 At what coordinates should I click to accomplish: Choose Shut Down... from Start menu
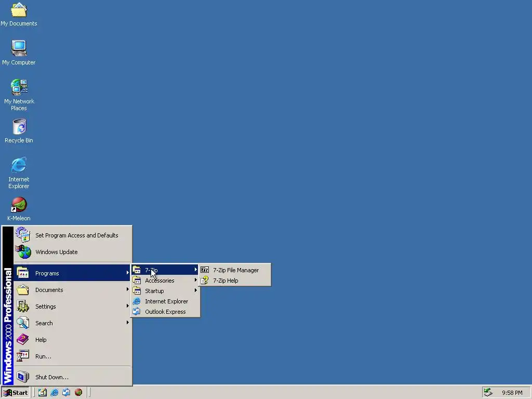coord(72,377)
